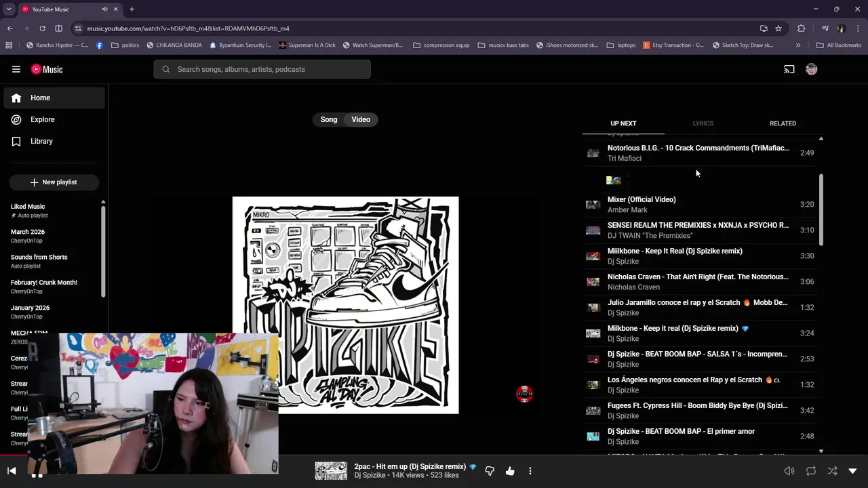Open Sounds from Shorts playlist

click(x=53, y=261)
